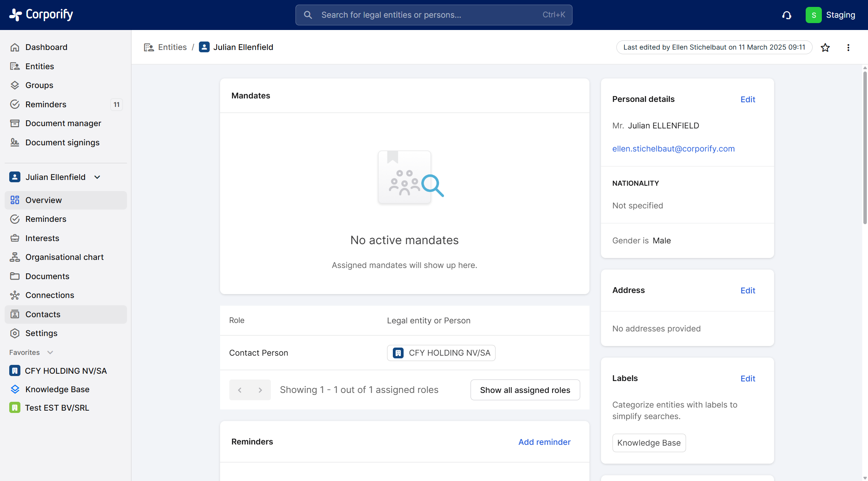Edit the Personal details section

point(748,99)
